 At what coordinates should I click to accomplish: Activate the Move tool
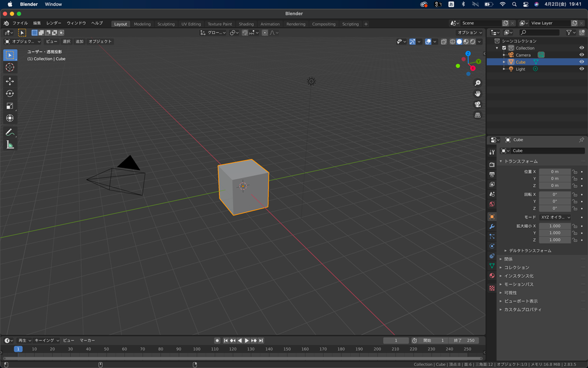(x=10, y=81)
